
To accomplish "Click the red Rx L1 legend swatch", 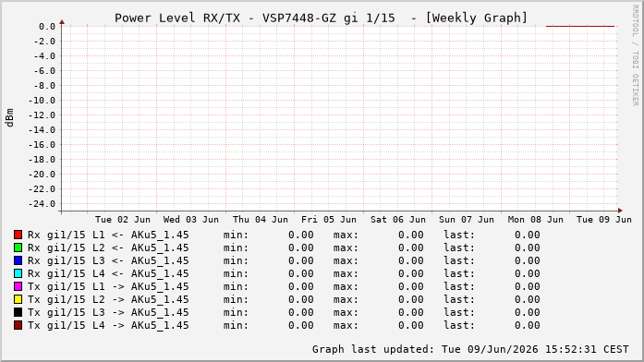I will pos(18,235).
